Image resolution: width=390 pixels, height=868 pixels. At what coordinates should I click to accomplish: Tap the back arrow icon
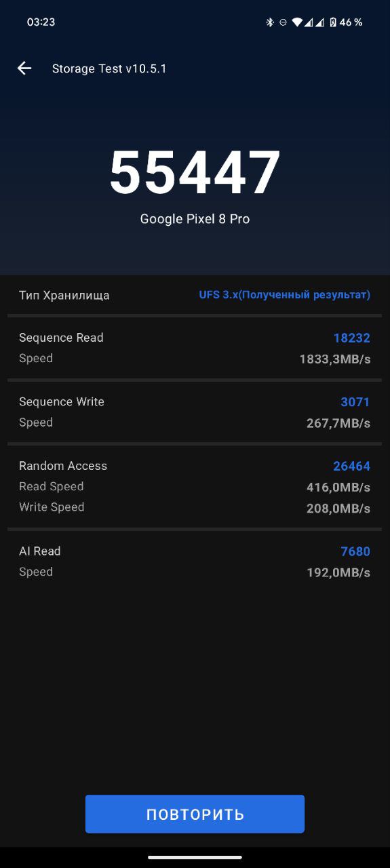24,68
